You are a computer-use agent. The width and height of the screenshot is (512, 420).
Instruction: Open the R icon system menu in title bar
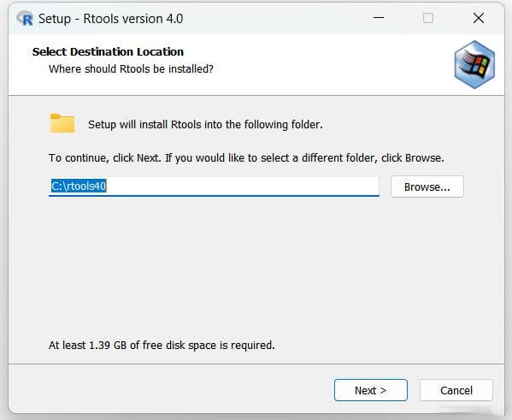(25, 18)
